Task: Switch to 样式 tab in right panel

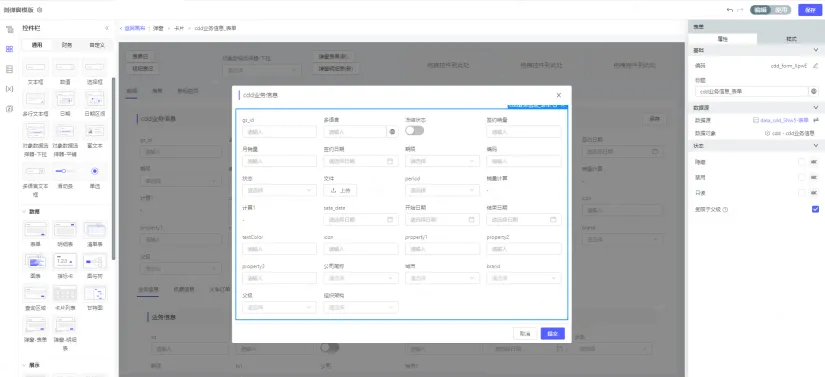Action: 791,39
